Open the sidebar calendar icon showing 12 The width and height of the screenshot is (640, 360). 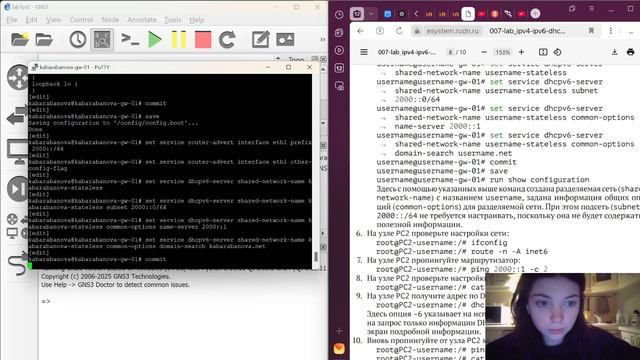[x=339, y=68]
